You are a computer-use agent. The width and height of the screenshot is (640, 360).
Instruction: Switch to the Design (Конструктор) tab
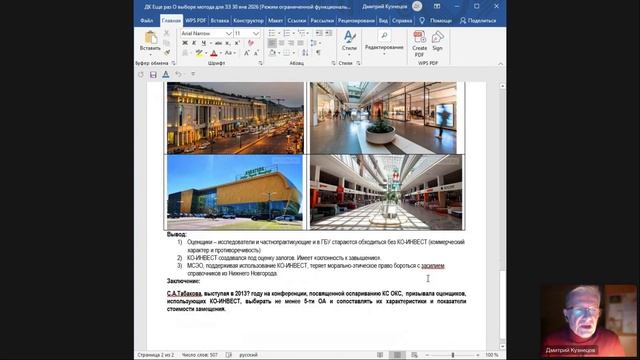pos(248,20)
